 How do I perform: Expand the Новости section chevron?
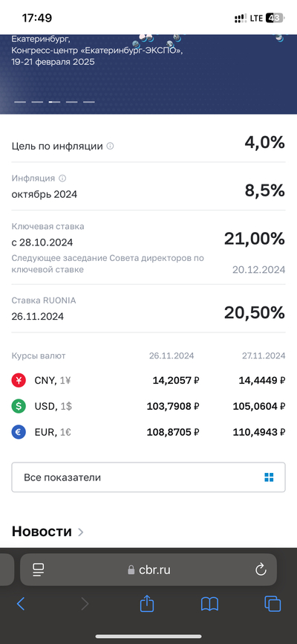81,532
